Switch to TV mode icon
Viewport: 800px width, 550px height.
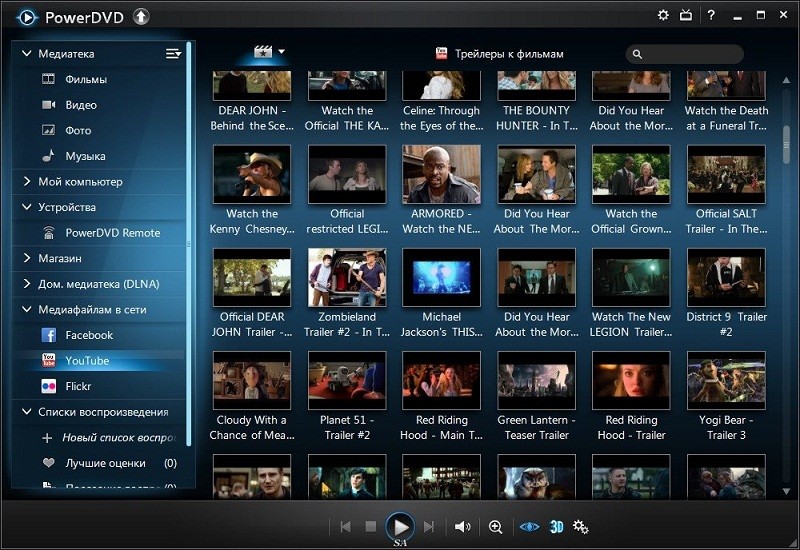[x=686, y=15]
